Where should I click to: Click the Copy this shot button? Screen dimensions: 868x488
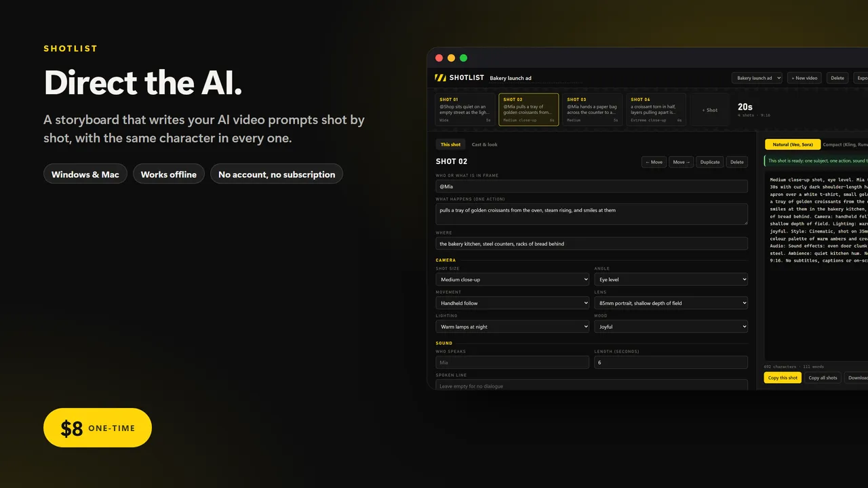tap(783, 378)
